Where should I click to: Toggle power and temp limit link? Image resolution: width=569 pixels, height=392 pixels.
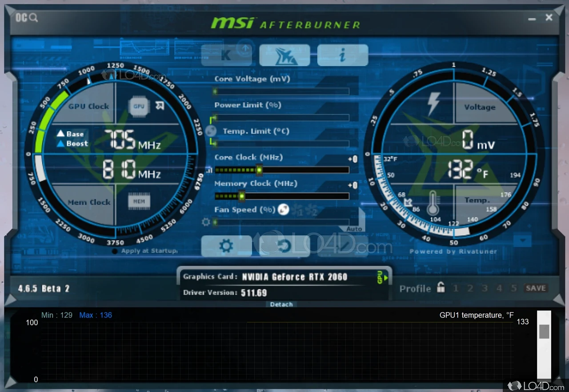[x=211, y=131]
